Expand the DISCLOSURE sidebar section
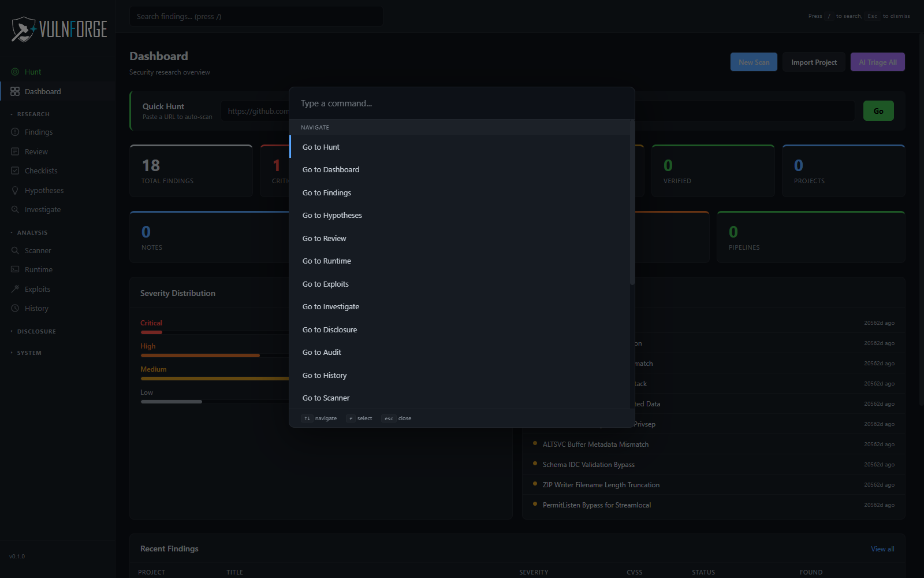 (33, 331)
